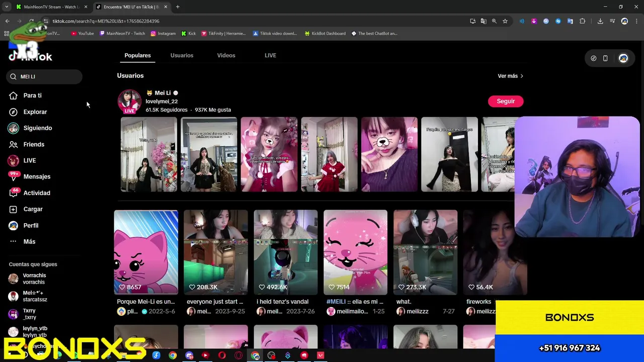Open the 'everyone just start ...' video
This screenshot has width=644, height=362.
pos(215,252)
